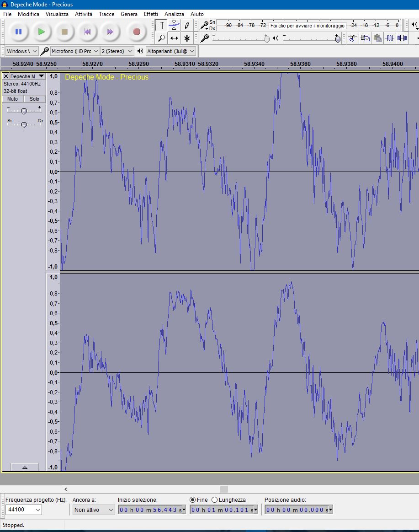This screenshot has height=532, width=419.
Task: Select the Time Shift tool
Action: (174, 38)
